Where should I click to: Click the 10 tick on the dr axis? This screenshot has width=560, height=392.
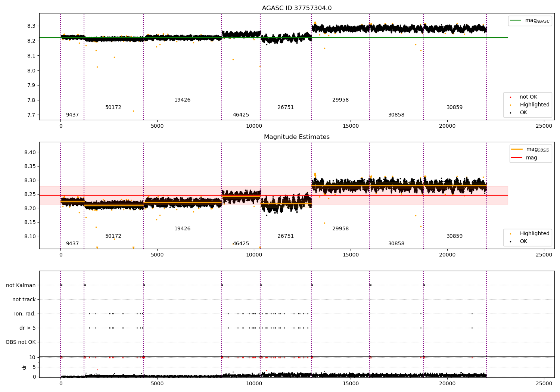pyautogui.click(x=32, y=357)
